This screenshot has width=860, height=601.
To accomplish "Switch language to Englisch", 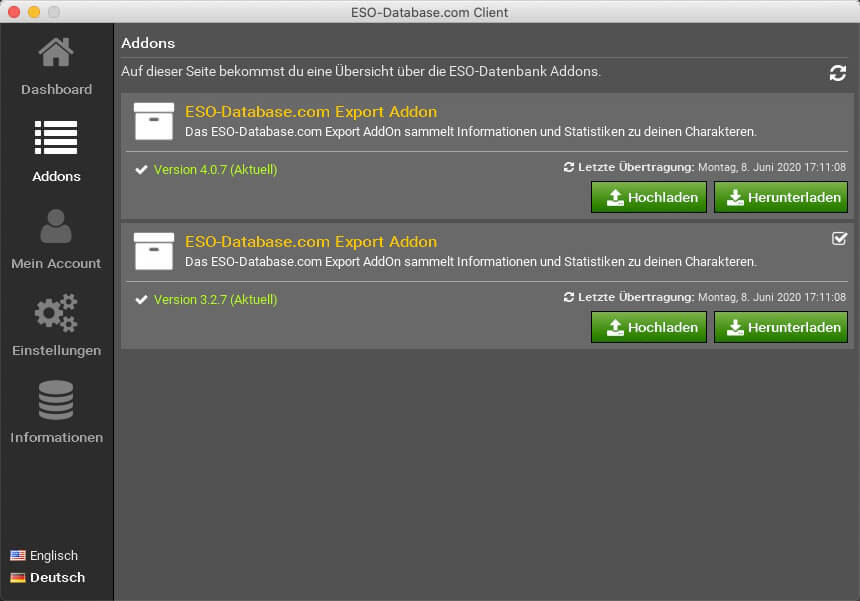I will [54, 555].
